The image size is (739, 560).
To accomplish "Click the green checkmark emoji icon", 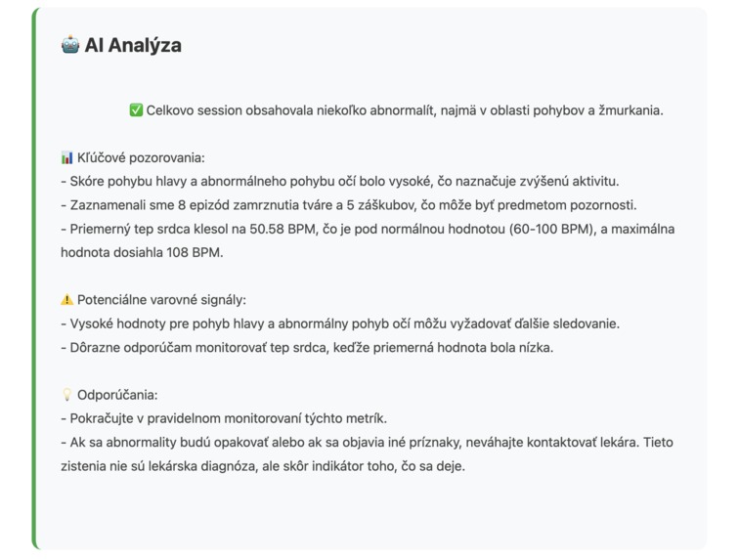I will [136, 110].
